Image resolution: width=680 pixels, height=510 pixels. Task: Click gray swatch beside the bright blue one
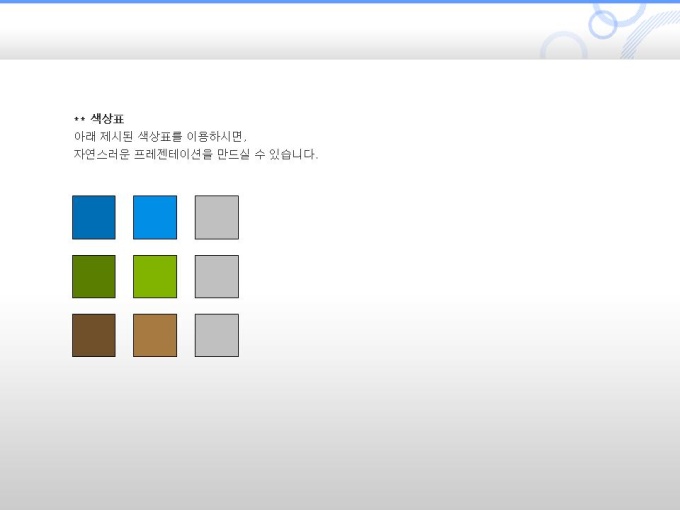[217, 217]
